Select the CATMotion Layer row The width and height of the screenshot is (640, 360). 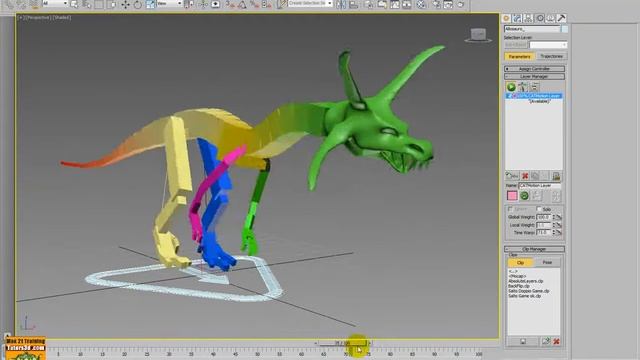tap(534, 96)
